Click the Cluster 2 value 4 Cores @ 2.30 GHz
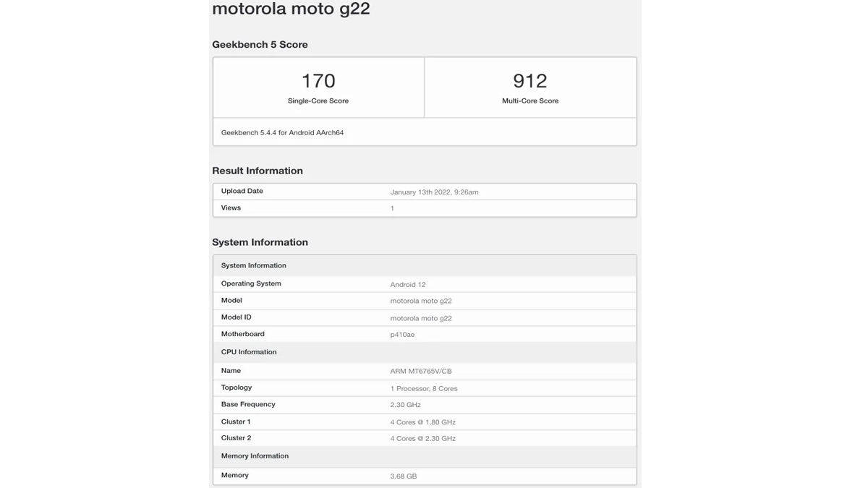The image size is (868, 488). click(423, 438)
